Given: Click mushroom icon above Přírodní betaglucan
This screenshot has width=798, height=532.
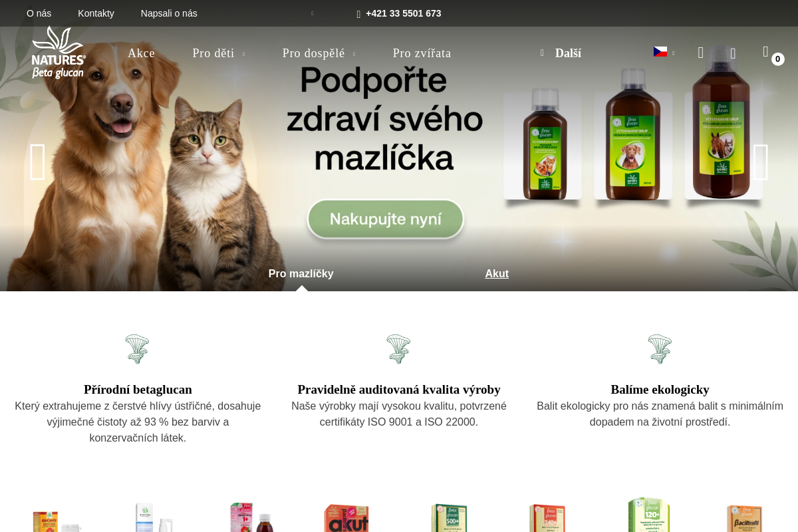Looking at the screenshot, I should click(x=138, y=349).
